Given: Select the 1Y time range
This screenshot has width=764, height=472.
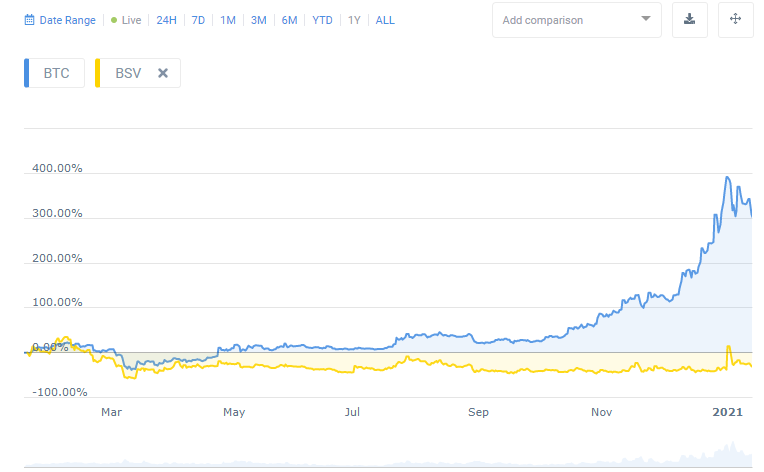Looking at the screenshot, I should 354,20.
